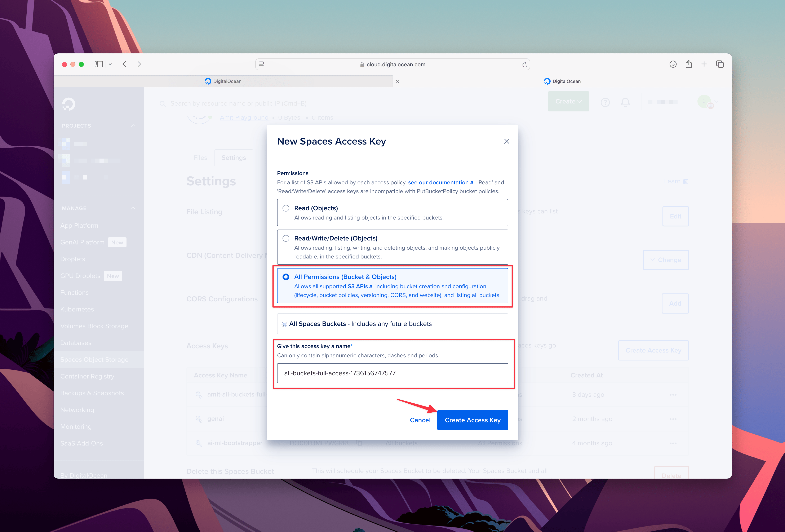
Task: Show Safari downloads
Action: (x=673, y=64)
